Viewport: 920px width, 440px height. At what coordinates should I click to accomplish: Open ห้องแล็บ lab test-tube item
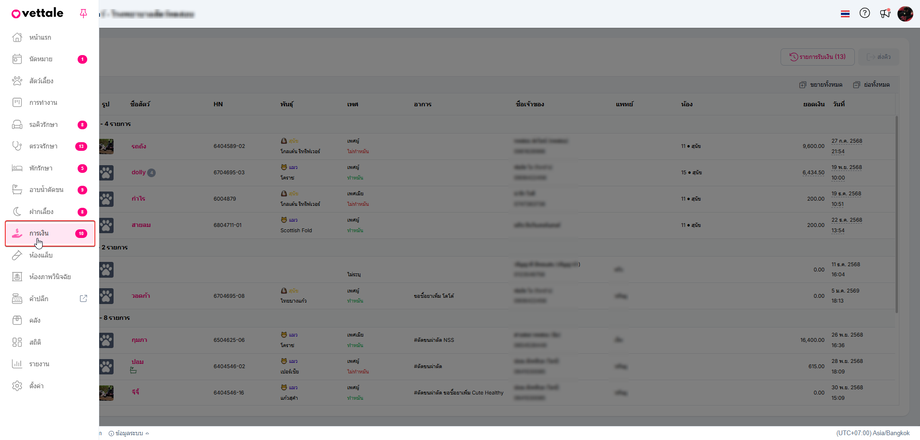click(x=49, y=255)
